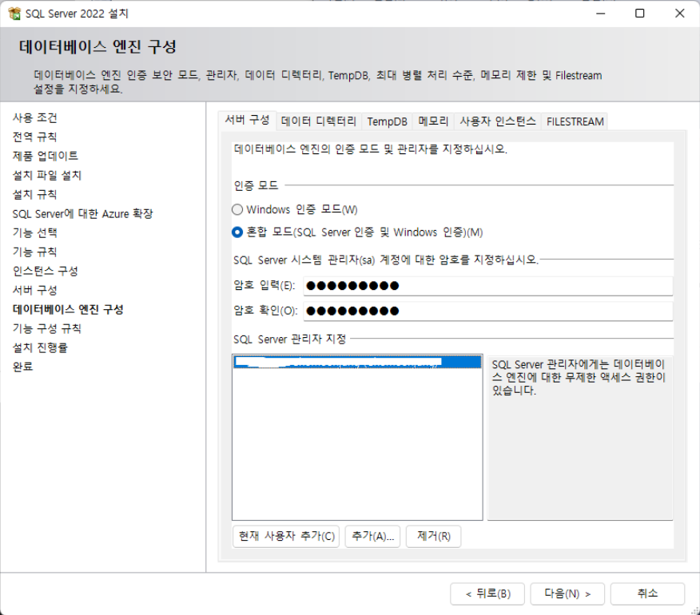Switch to the 메모리 tab

[x=433, y=121]
